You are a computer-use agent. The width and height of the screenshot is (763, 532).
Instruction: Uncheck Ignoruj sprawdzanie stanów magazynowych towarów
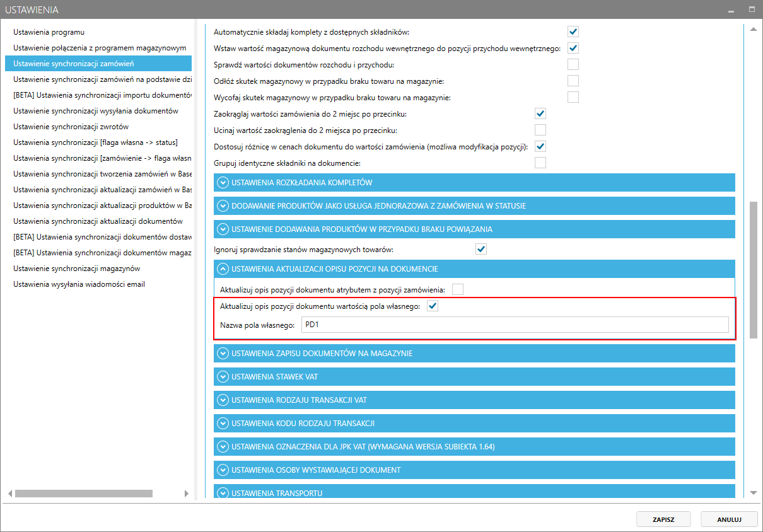click(x=481, y=249)
